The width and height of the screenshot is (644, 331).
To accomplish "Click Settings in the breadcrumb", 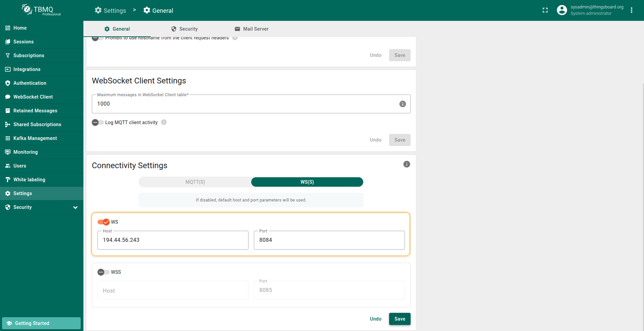I will click(110, 10).
